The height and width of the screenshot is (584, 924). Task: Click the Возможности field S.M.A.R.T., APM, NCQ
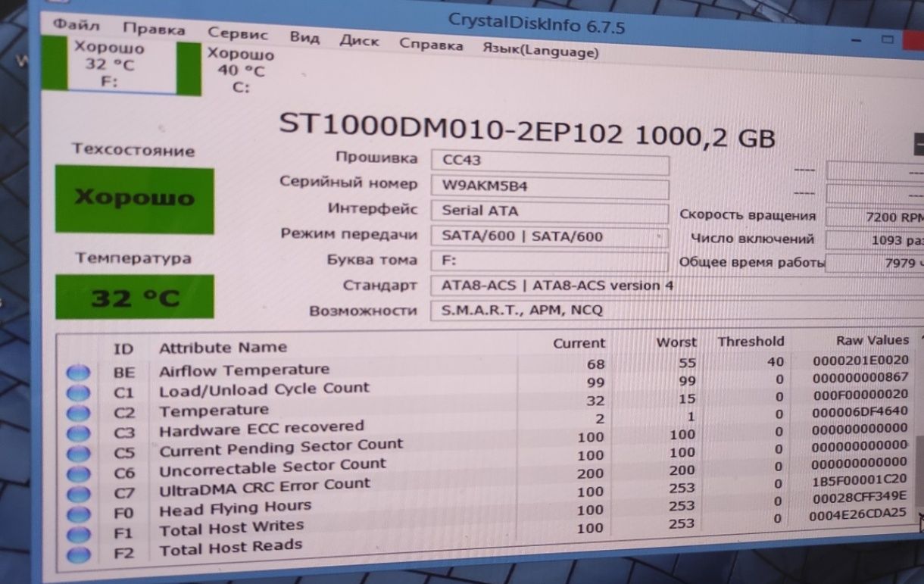(x=678, y=311)
